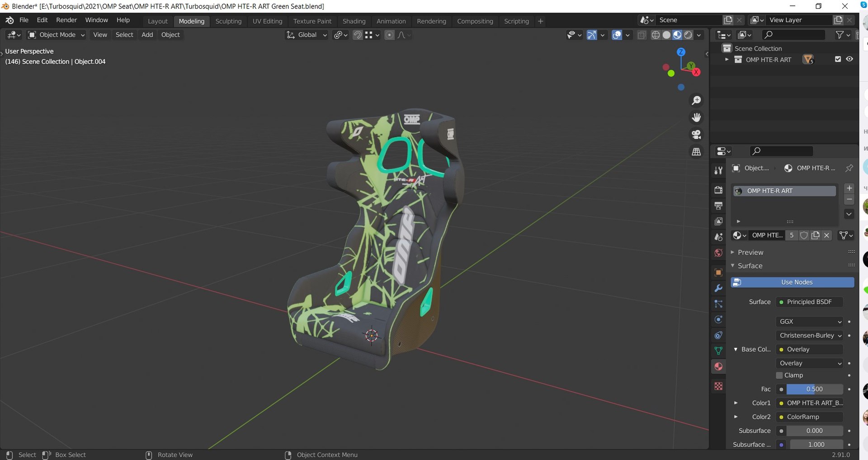Image resolution: width=868 pixels, height=460 pixels.
Task: Enable the Clamp checkbox
Action: tap(779, 376)
